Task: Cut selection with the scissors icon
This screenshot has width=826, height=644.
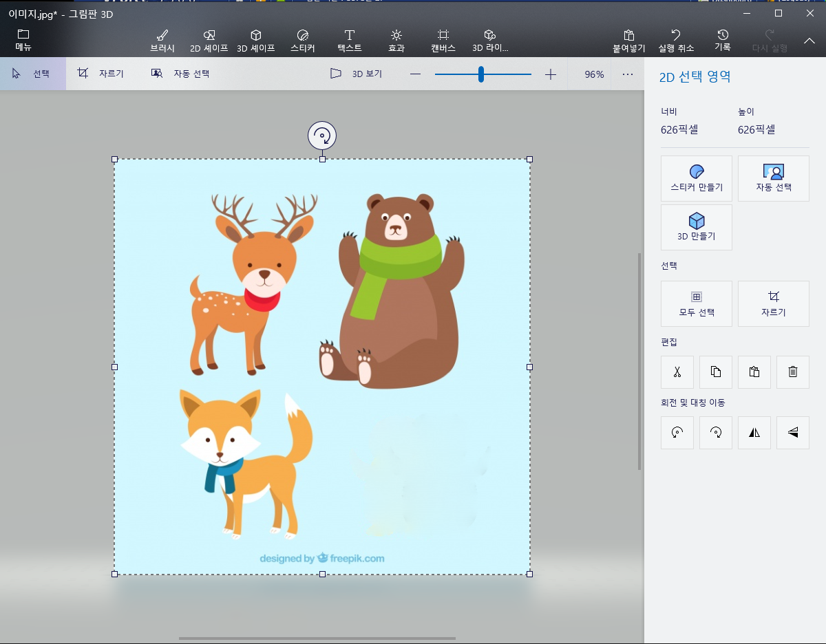Action: pos(677,372)
